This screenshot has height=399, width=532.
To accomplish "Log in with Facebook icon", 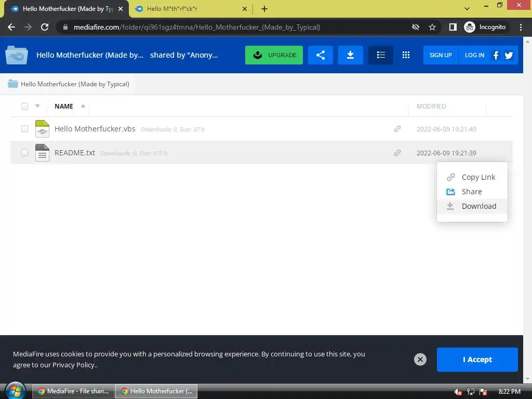I will [x=496, y=55].
